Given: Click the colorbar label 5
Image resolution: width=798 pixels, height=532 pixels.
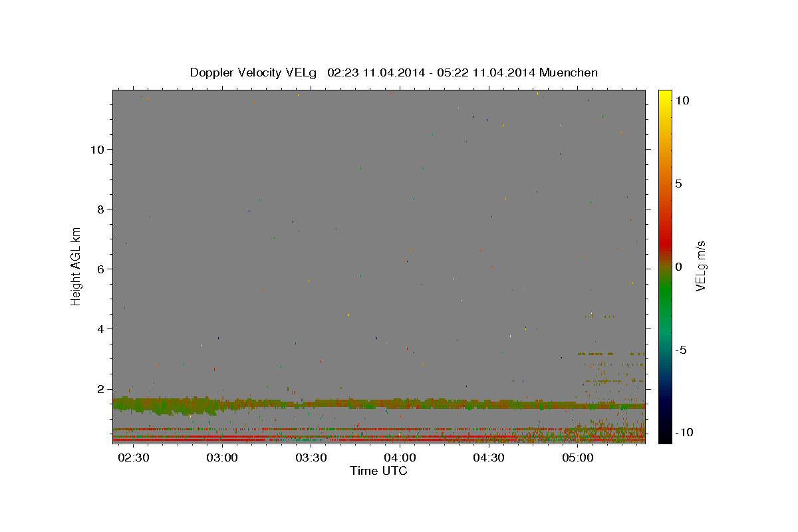Looking at the screenshot, I should point(678,184).
